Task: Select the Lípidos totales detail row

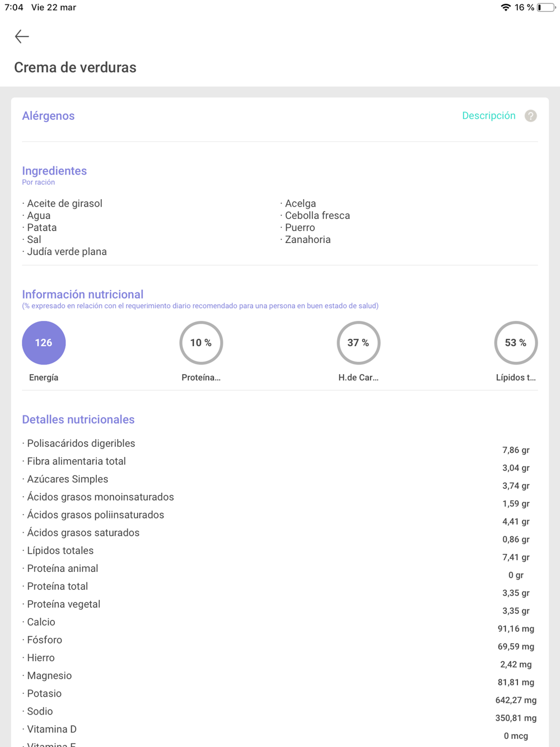Action: tap(60, 550)
